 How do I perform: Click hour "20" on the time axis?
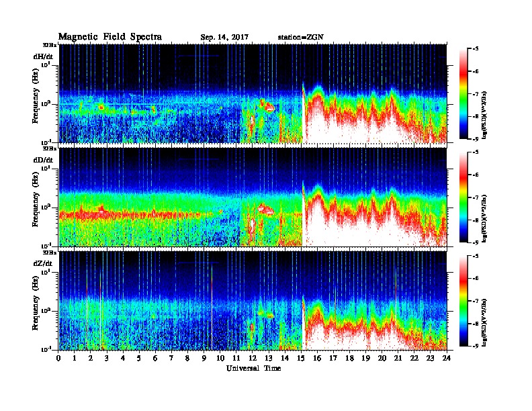click(x=382, y=358)
